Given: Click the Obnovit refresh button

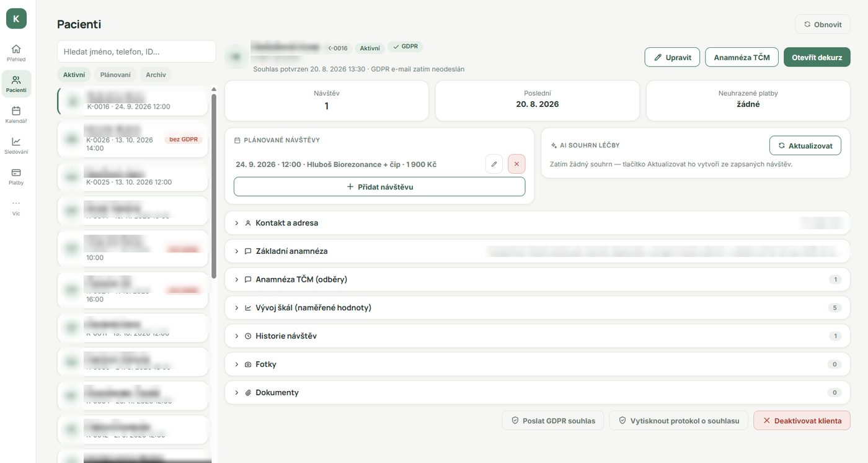Looking at the screenshot, I should 823,24.
